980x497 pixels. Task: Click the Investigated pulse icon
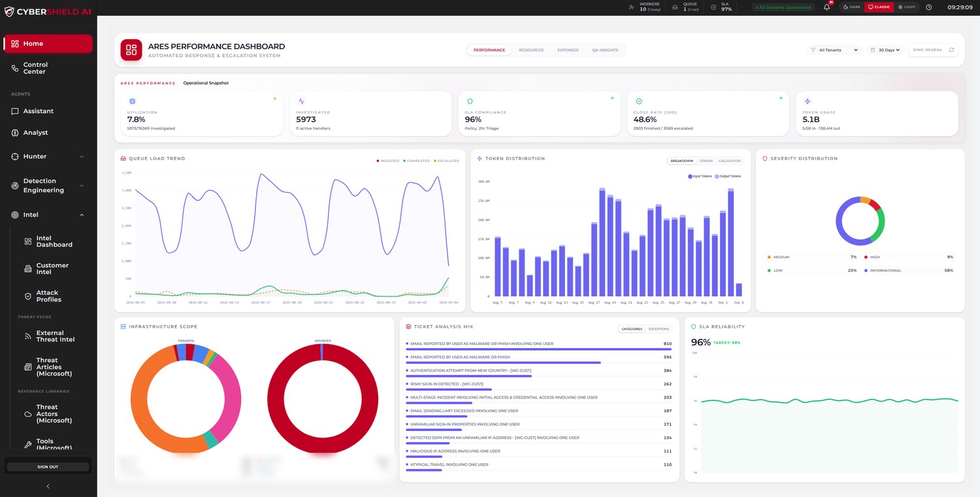click(x=301, y=102)
